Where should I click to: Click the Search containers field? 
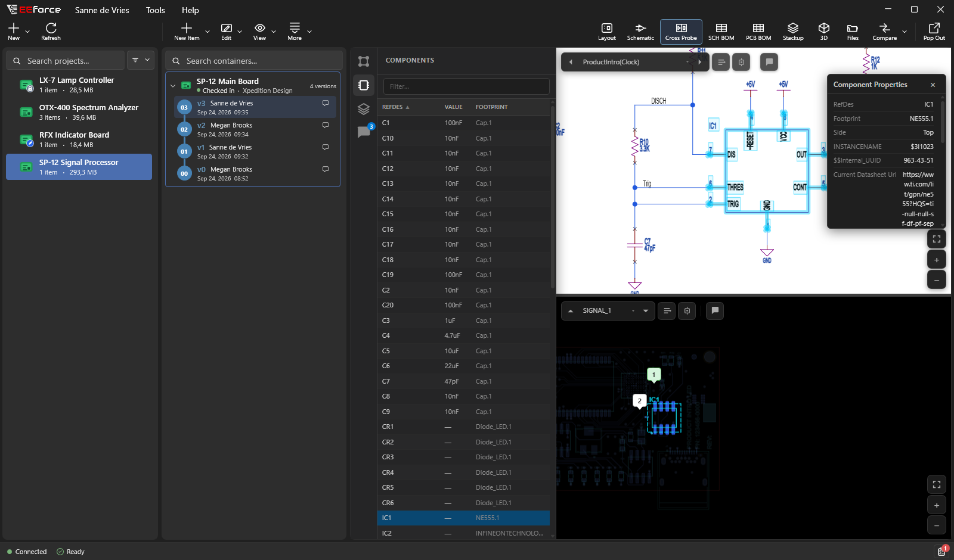pyautogui.click(x=254, y=61)
